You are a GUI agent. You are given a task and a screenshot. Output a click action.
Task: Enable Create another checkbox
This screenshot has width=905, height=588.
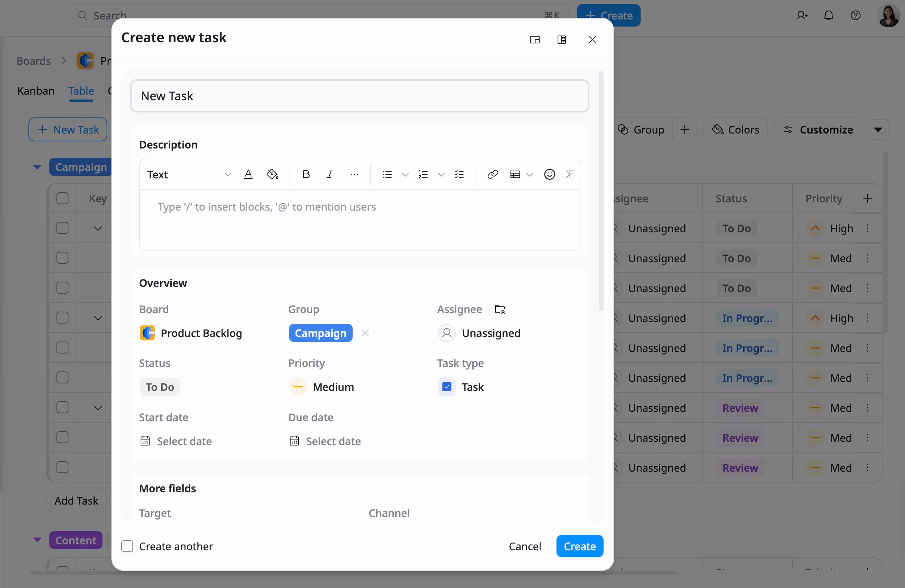pyautogui.click(x=127, y=546)
